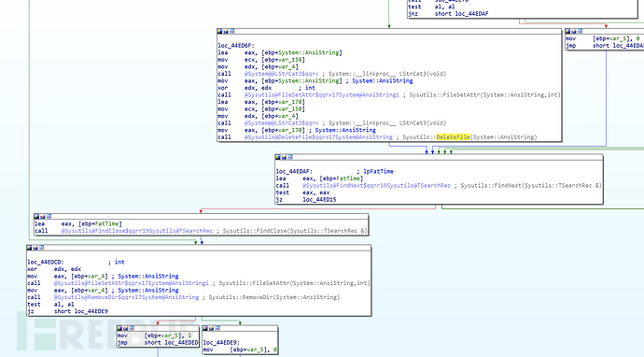Click 'mov eax, [ebp+var_170]' instruction
Image resolution: width=644 pixels, height=357 pixels.
pyautogui.click(x=261, y=130)
